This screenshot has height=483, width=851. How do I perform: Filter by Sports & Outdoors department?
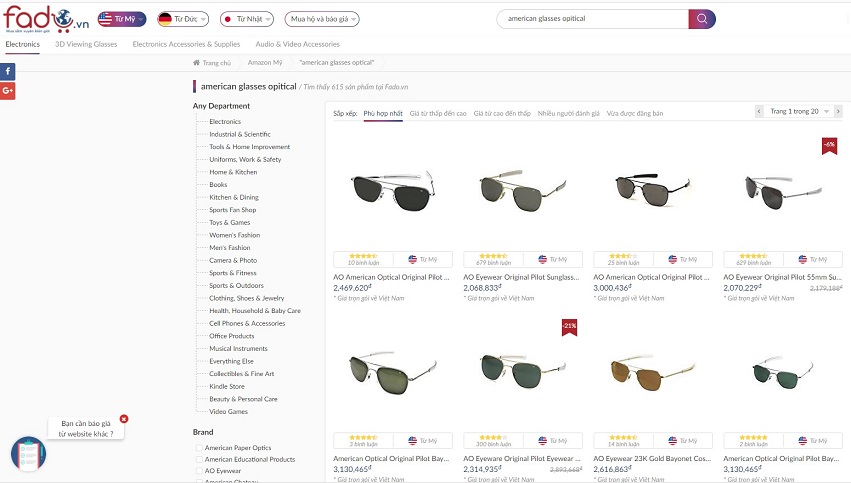236,285
